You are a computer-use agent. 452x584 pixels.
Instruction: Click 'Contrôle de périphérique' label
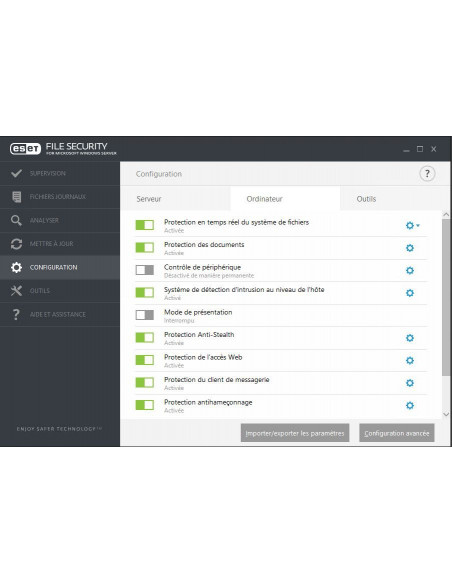203,267
